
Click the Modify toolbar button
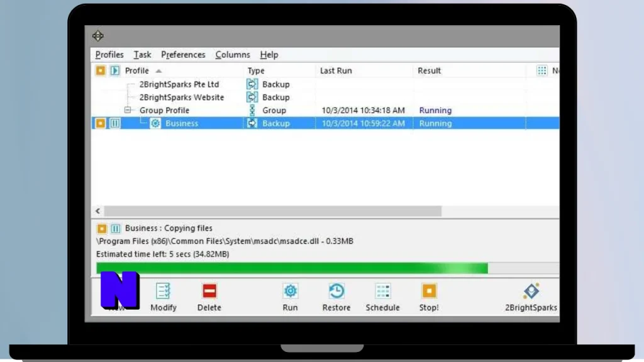click(x=163, y=297)
